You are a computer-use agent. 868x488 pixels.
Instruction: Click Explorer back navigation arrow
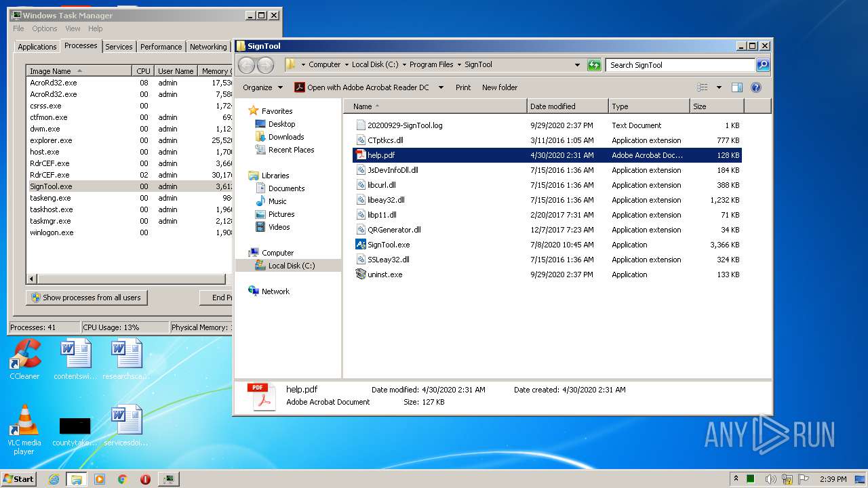(246, 65)
